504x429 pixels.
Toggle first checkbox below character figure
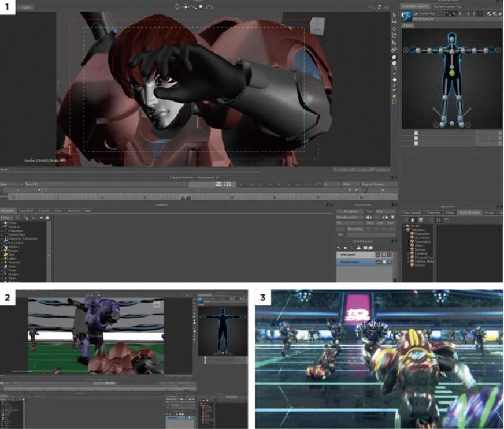pyautogui.click(x=416, y=133)
